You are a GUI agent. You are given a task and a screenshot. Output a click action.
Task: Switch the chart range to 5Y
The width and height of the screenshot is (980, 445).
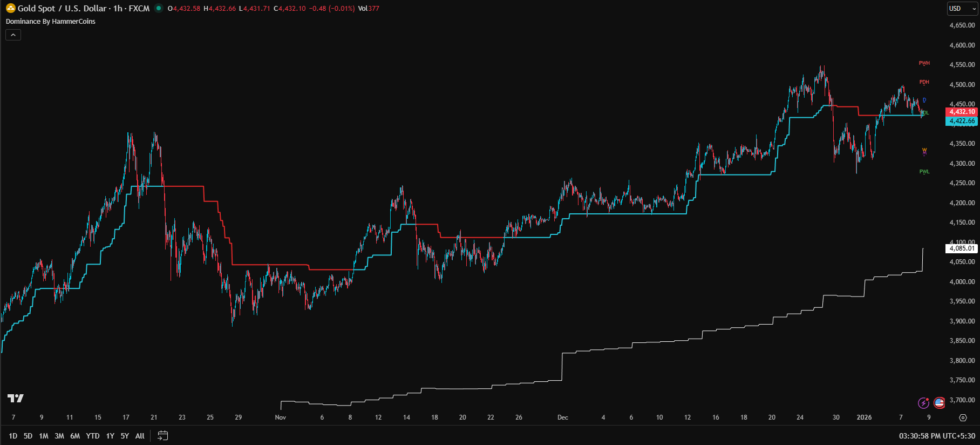tap(125, 436)
